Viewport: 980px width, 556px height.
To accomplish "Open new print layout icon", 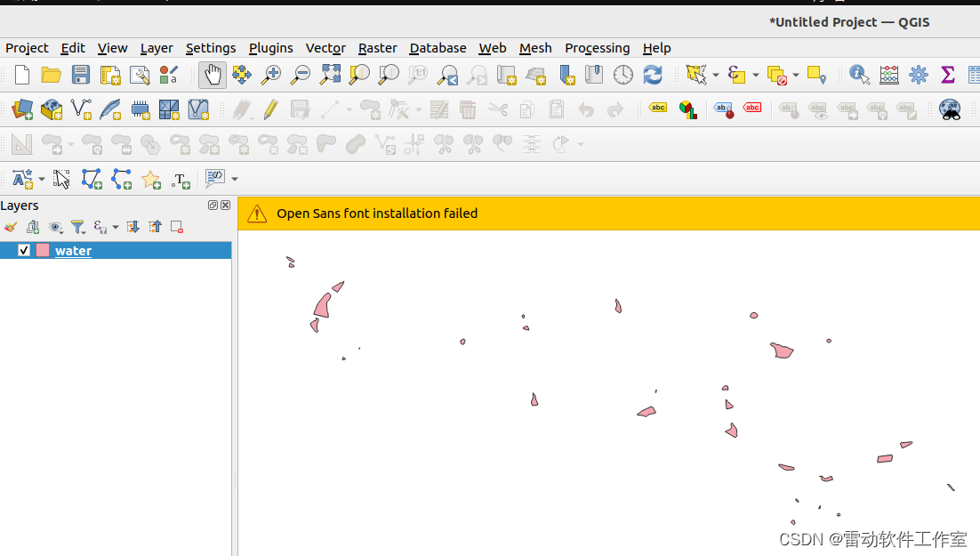I will click(x=110, y=75).
